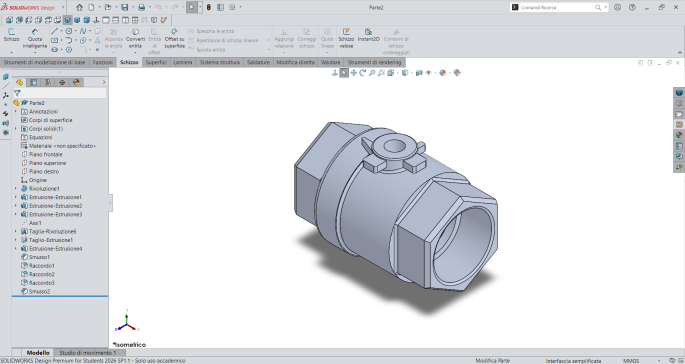Click the Offset su superficie tool
The image size is (685, 364).
[x=174, y=38]
